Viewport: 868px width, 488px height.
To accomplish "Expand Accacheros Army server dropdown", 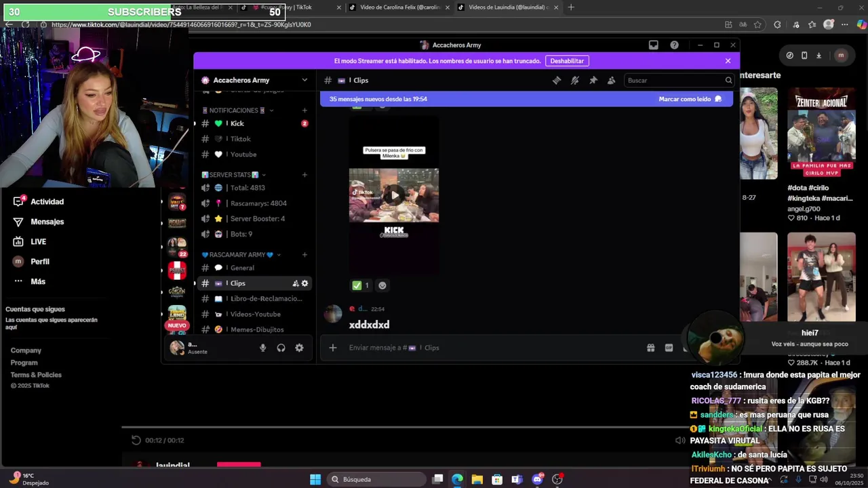I will [304, 80].
